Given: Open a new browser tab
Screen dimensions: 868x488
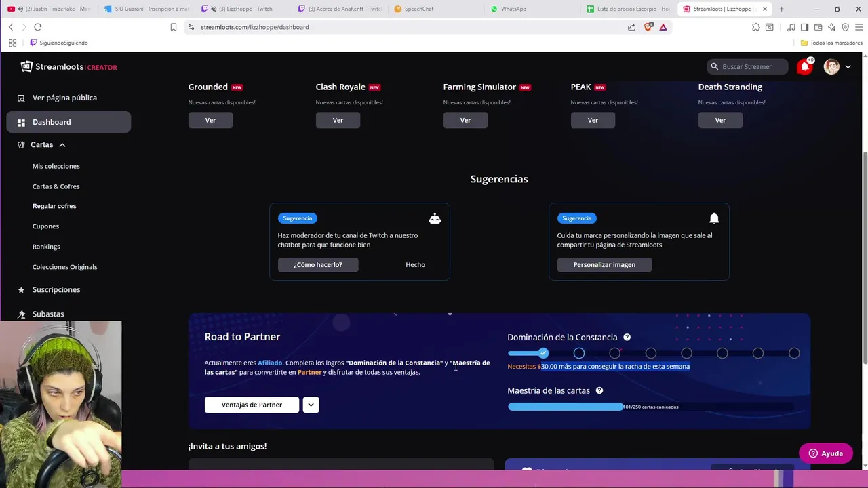Looking at the screenshot, I should (x=781, y=9).
